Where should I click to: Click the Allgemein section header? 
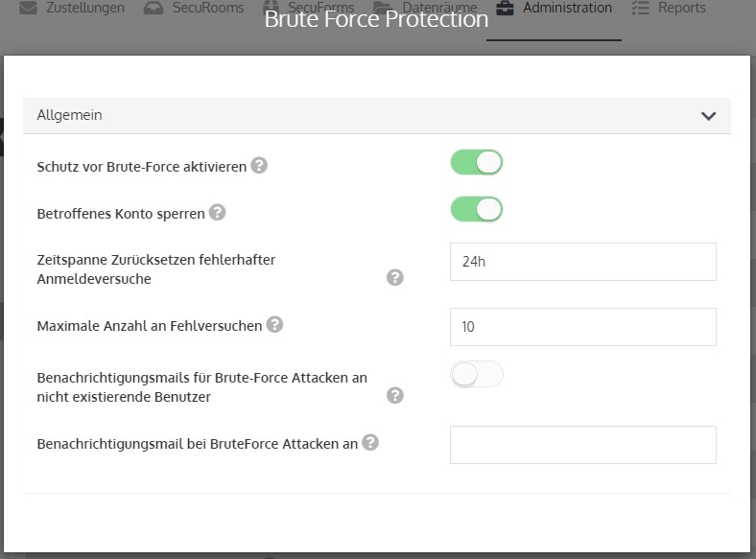[376, 116]
